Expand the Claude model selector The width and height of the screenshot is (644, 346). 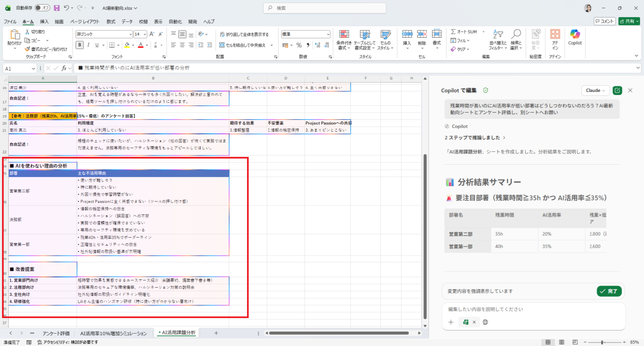595,90
